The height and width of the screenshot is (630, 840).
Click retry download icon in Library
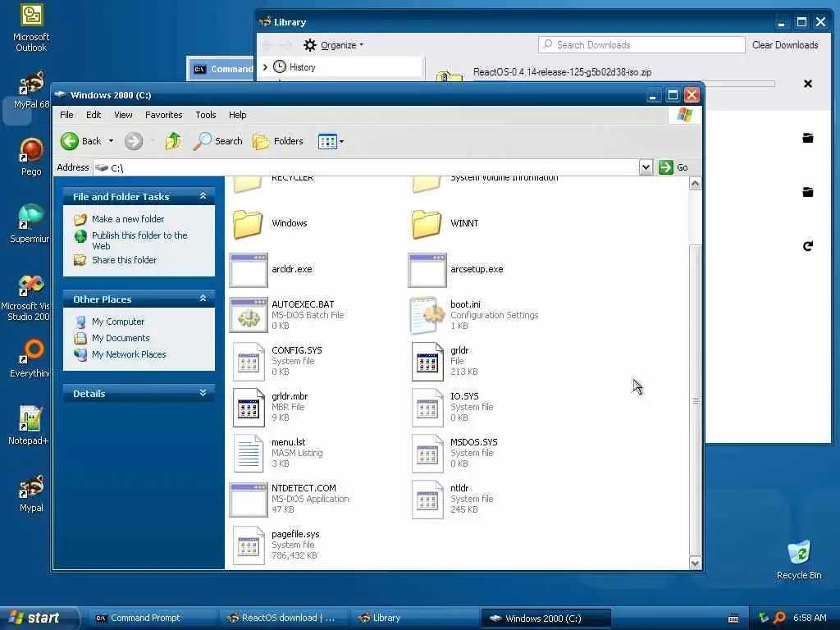point(808,246)
